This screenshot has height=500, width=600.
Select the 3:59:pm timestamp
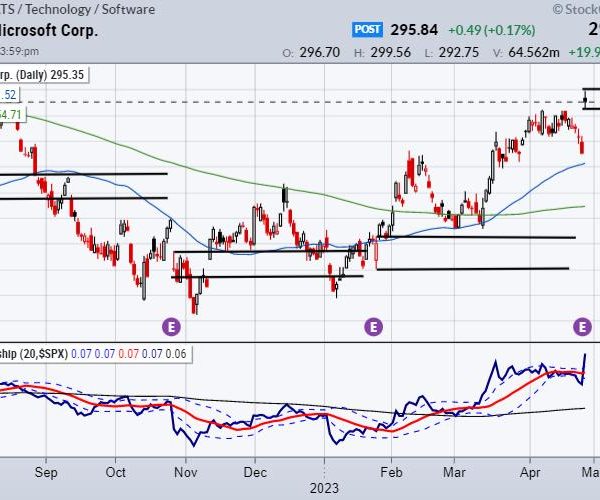click(20, 51)
